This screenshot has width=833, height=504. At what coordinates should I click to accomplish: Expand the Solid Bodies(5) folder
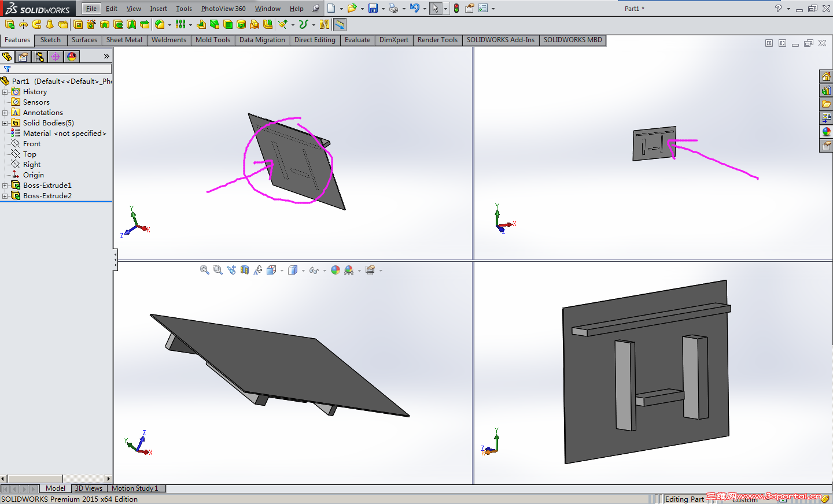pyautogui.click(x=5, y=123)
